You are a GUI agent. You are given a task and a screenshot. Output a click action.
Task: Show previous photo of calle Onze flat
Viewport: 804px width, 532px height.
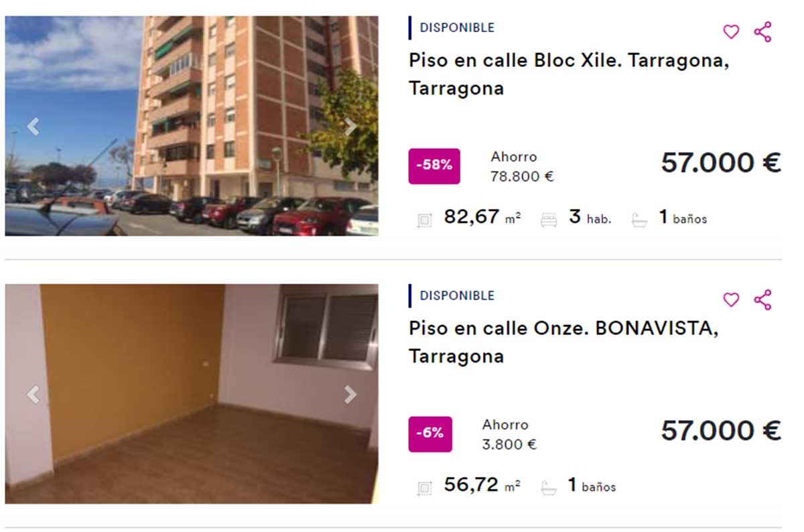pos(32,395)
